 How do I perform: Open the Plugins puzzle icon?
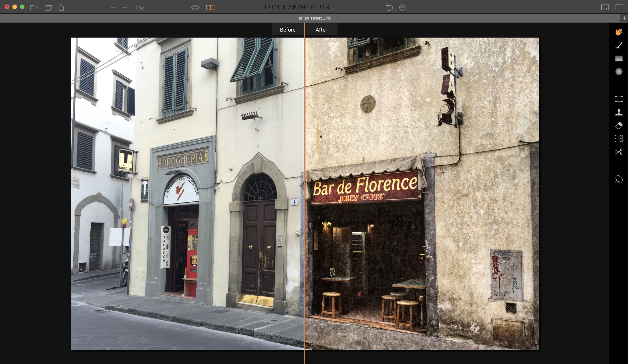point(619,179)
